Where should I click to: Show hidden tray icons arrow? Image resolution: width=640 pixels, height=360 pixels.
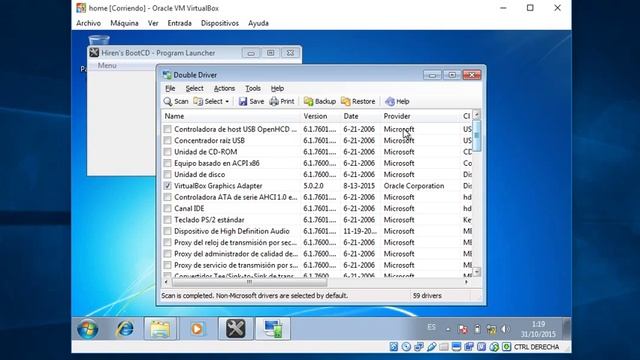[x=448, y=329]
